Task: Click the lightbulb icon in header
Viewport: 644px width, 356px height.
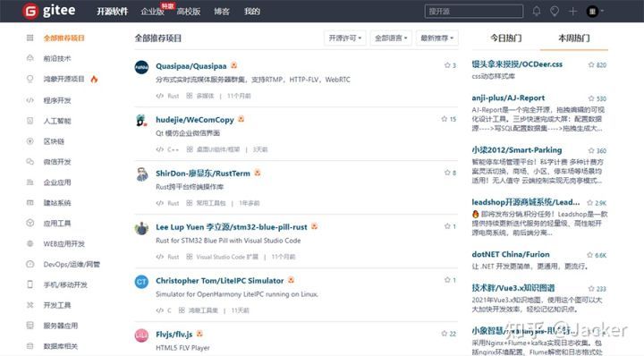Action: point(555,11)
